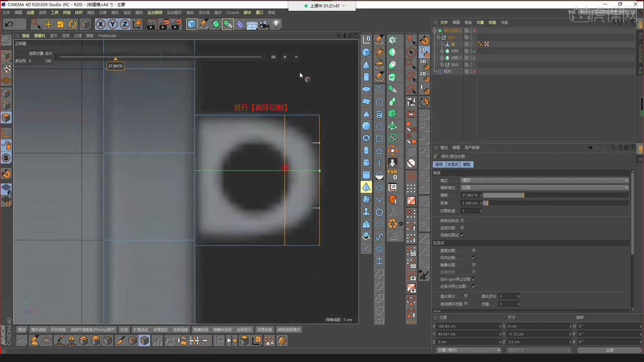Open the 网格 (Mesh) menu
This screenshot has width=644, height=362.
coord(67,12)
